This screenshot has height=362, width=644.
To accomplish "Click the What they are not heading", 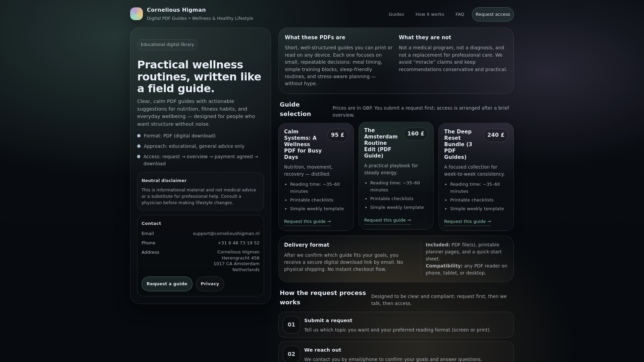I will (425, 38).
